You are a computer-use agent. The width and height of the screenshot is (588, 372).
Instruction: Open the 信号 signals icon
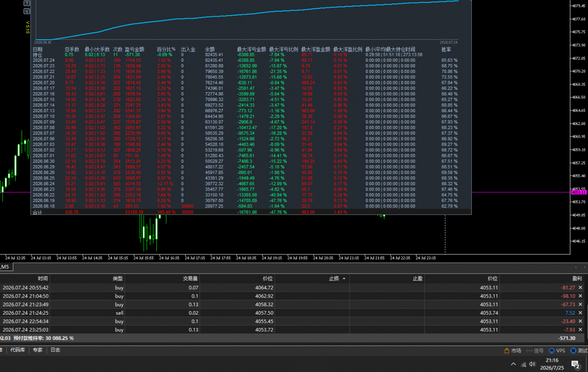535,350
